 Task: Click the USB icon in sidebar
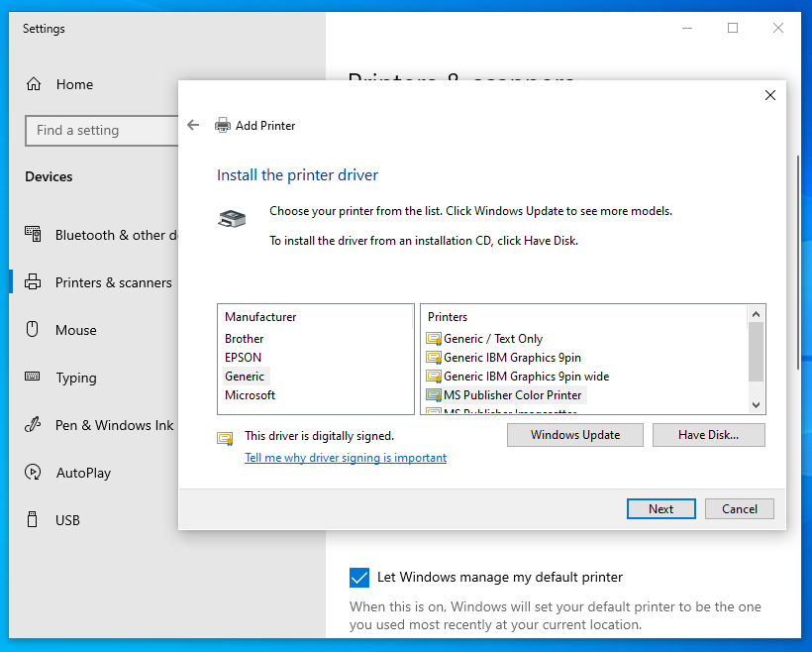32,519
